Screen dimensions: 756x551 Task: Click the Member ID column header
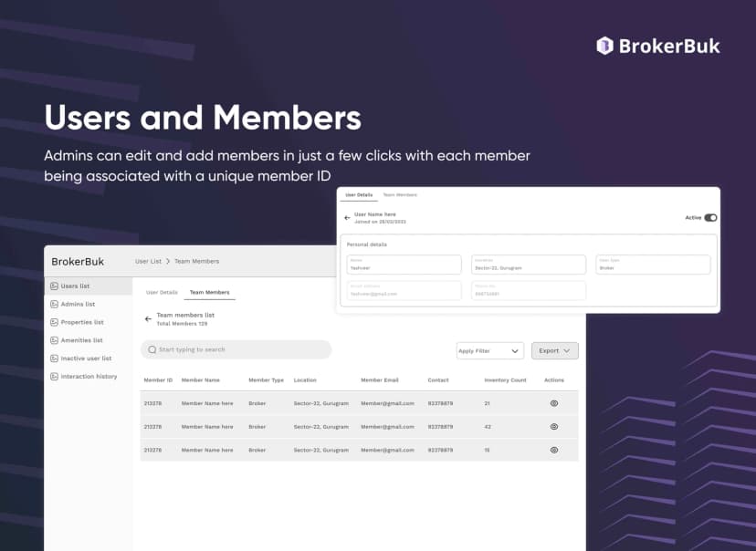coord(158,380)
